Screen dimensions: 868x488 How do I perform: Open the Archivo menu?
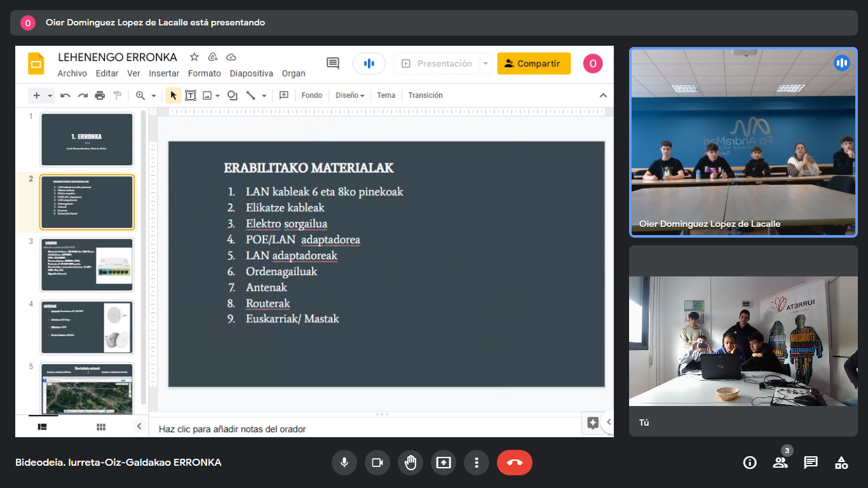pos(72,74)
